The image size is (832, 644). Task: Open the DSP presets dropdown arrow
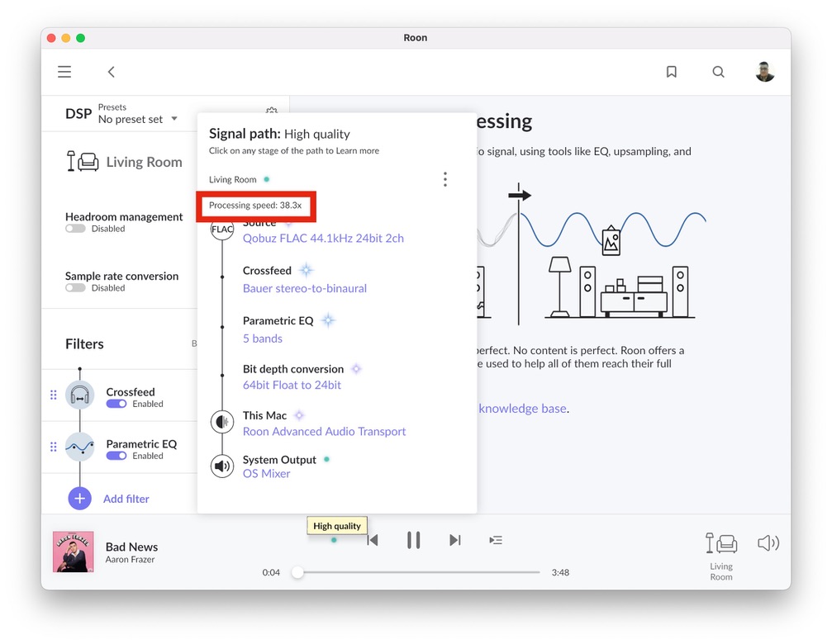point(174,119)
